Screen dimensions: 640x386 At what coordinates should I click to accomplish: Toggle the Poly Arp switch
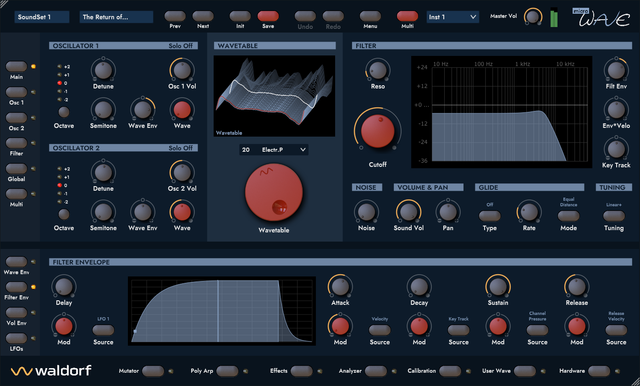pos(227,371)
